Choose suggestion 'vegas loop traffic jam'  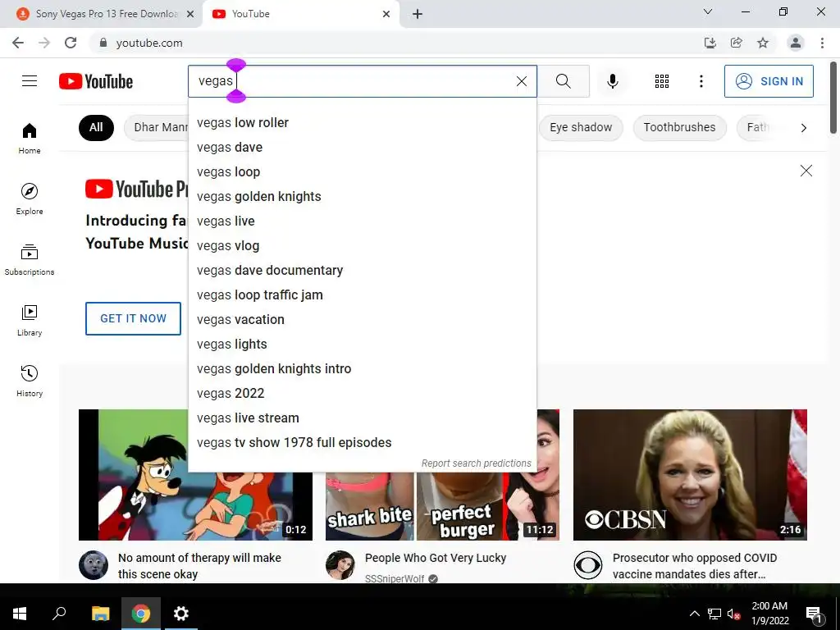pos(363,295)
